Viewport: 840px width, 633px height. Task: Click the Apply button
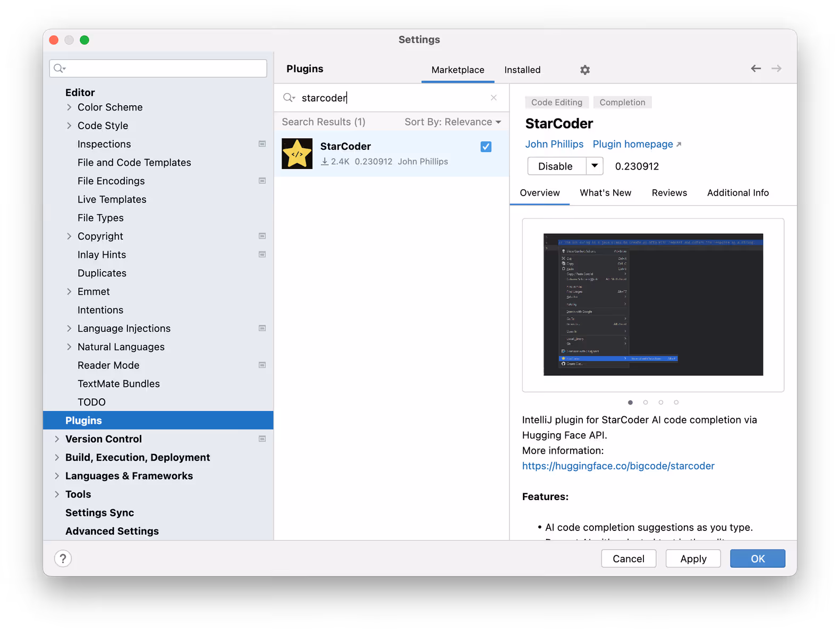coord(693,559)
